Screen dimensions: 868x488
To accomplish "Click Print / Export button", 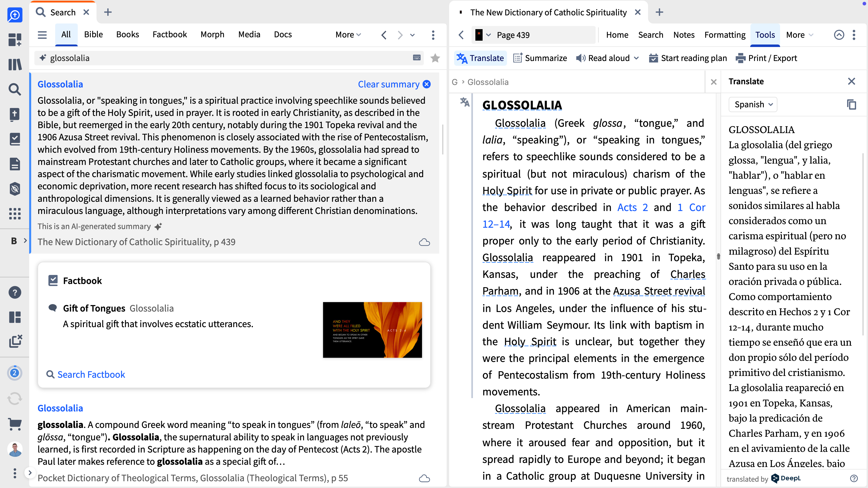I will point(766,58).
